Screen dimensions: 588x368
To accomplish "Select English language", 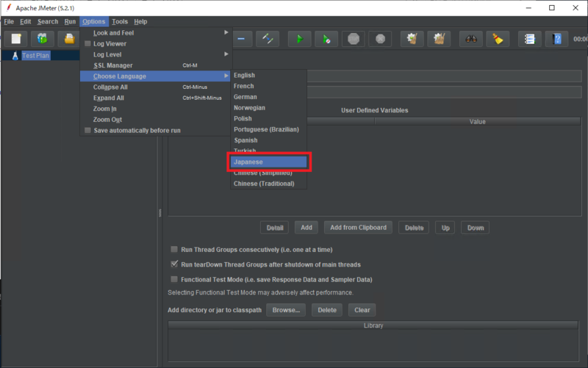I will click(x=268, y=75).
